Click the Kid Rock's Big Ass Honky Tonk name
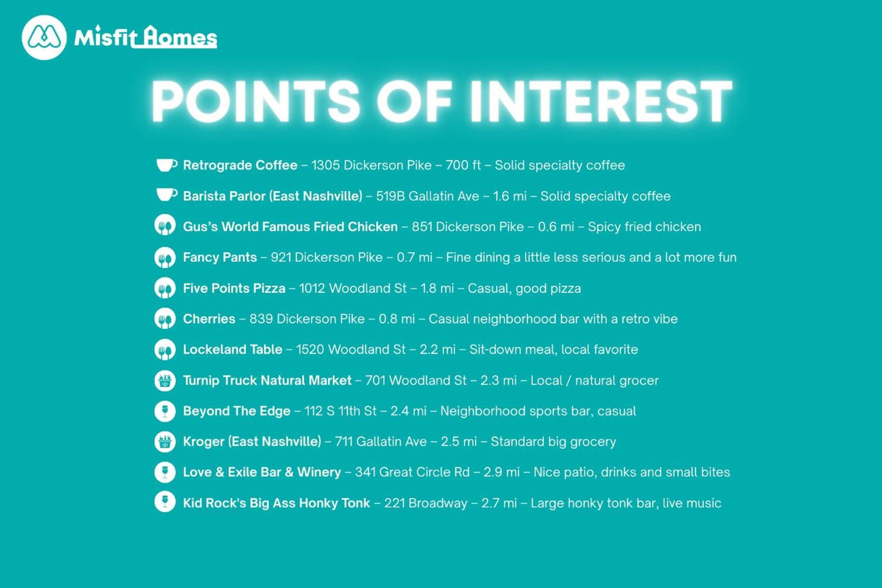This screenshot has width=882, height=588. [276, 503]
